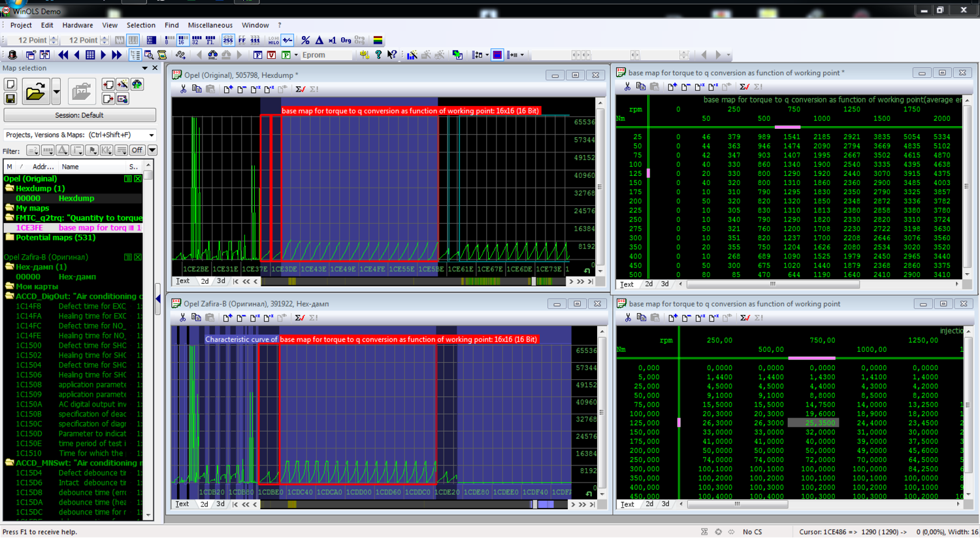
Task: Jump to next map with double-right arrow
Action: [117, 55]
